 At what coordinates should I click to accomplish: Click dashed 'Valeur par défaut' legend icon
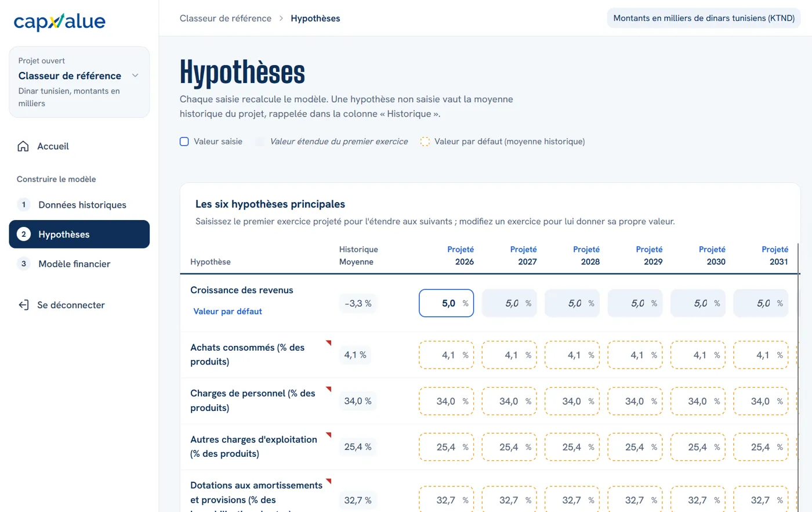[425, 142]
